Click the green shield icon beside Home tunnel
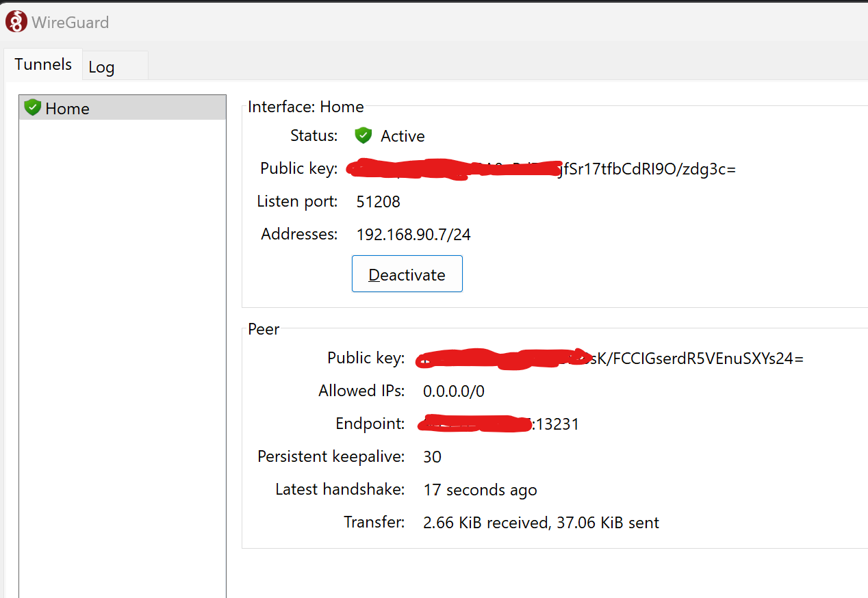 point(31,107)
